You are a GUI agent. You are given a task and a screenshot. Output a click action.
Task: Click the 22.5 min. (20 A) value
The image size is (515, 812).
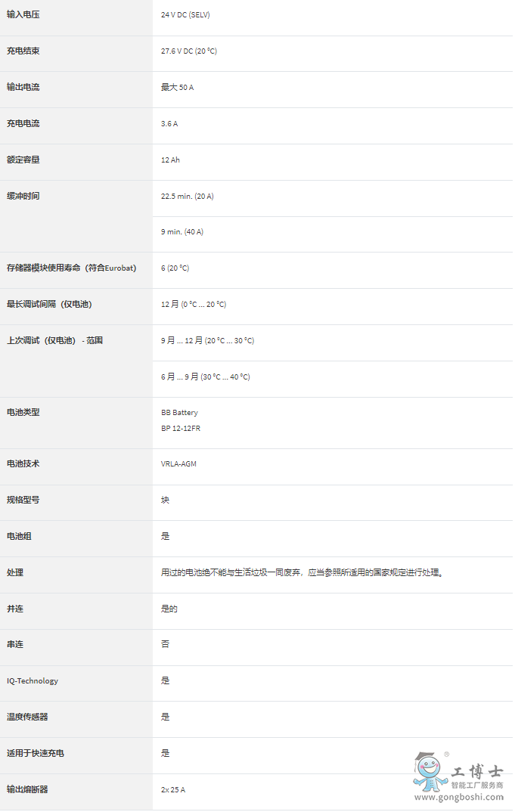coord(188,196)
